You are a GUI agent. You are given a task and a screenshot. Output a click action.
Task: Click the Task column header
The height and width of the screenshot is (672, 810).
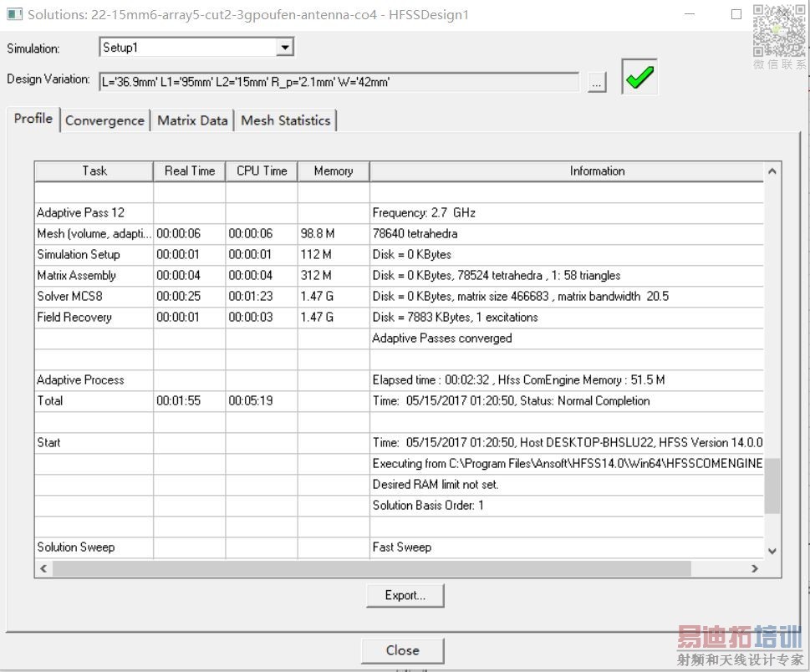tap(94, 171)
